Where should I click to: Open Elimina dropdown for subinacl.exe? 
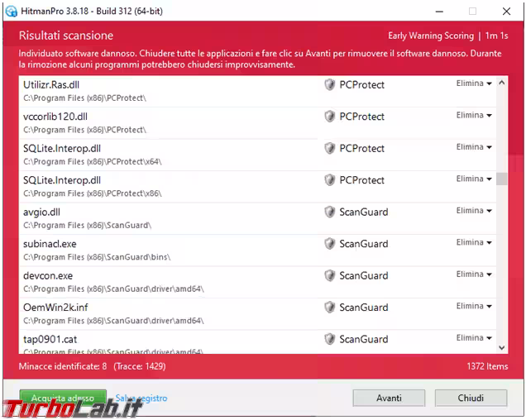click(474, 242)
